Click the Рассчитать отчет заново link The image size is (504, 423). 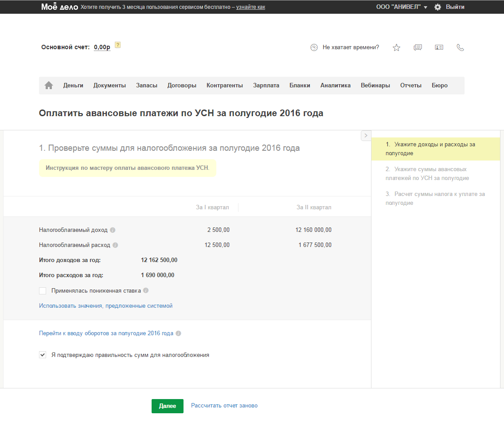tap(224, 406)
